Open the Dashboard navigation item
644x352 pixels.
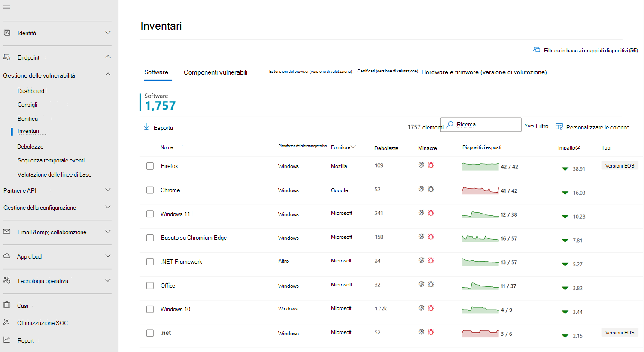click(31, 91)
